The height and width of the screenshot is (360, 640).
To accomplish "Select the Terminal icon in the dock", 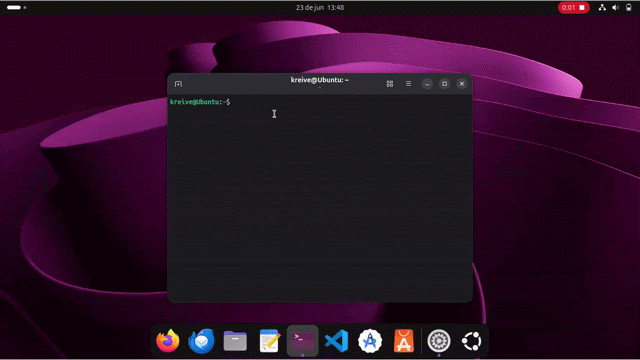I will 302,341.
